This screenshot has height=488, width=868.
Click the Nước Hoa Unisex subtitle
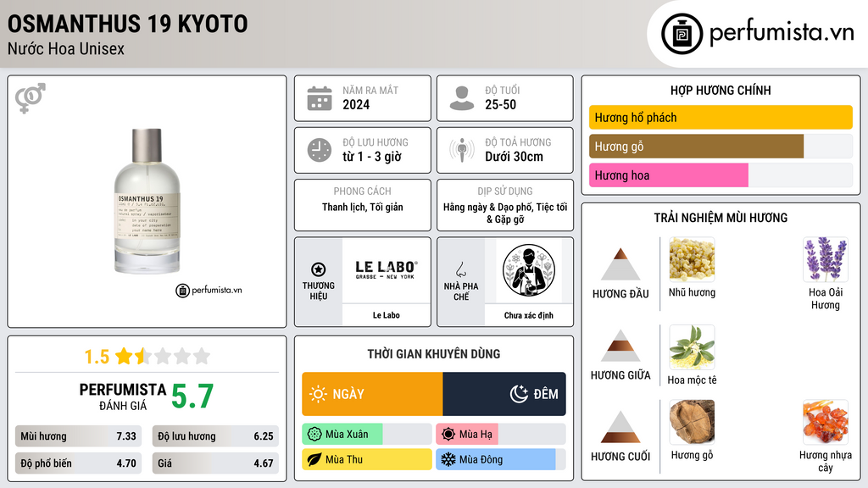click(x=66, y=48)
